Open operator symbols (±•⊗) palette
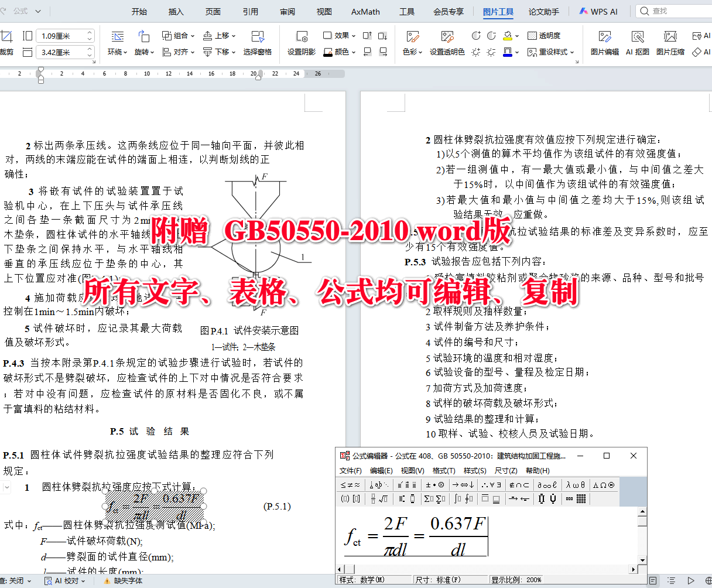The width and height of the screenshot is (712, 588). pyautogui.click(x=435, y=484)
